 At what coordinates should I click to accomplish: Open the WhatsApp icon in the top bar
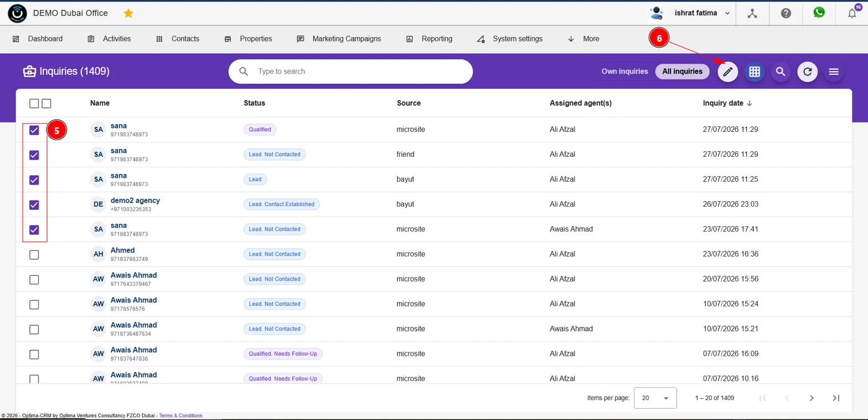tap(819, 12)
